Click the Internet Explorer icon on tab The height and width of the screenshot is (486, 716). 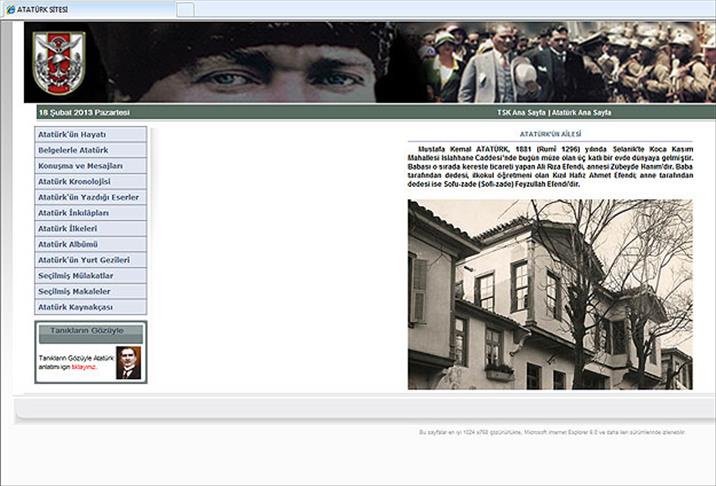(x=9, y=9)
